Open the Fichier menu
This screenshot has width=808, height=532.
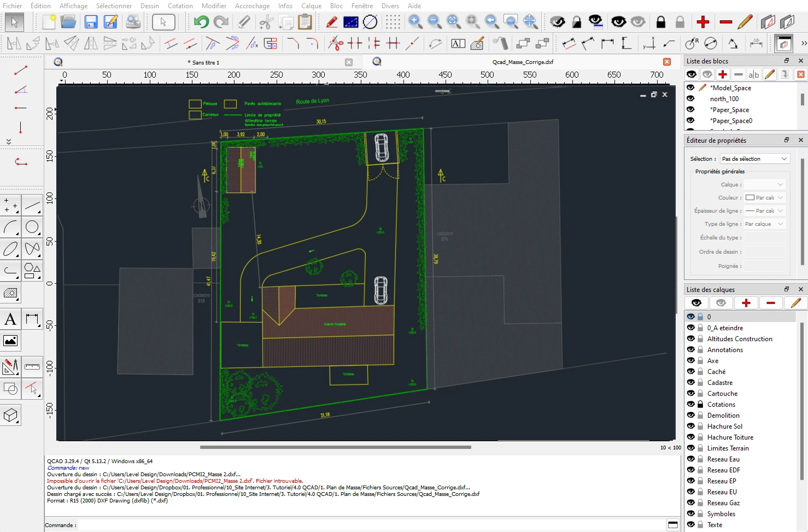pos(13,5)
